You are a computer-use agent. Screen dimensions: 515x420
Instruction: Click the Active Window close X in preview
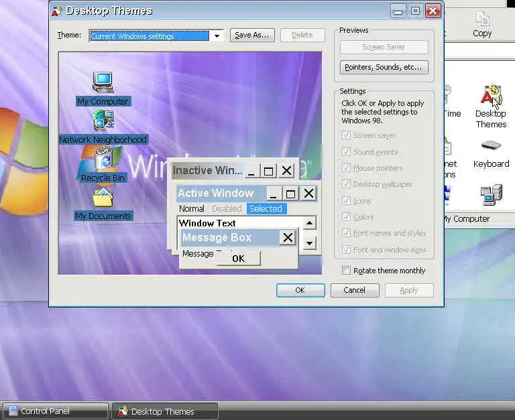pyautogui.click(x=308, y=194)
